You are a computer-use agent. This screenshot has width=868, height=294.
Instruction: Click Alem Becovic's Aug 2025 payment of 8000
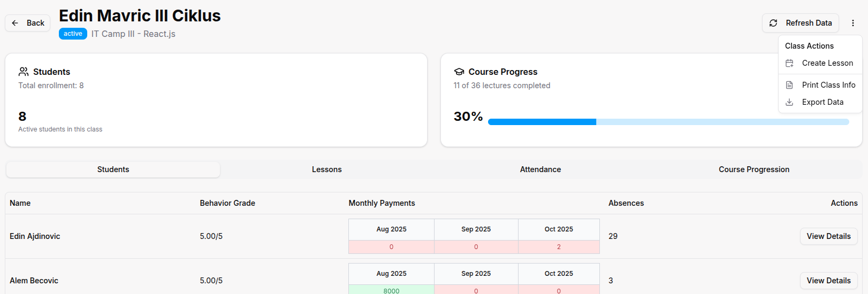tap(391, 290)
